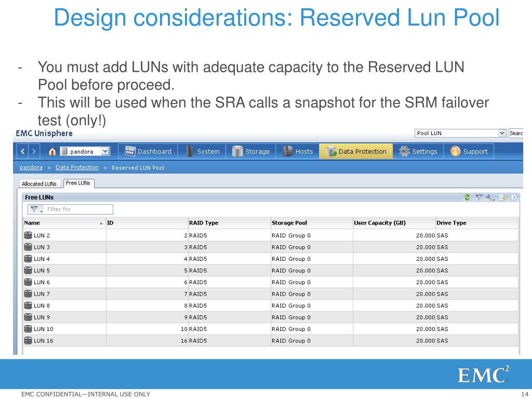Click the LUN 7 disk icon

(28, 294)
